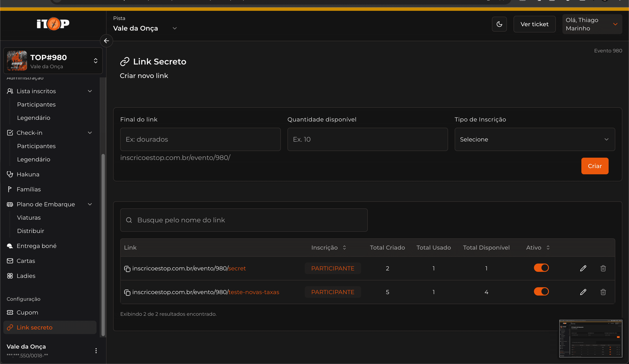Click the Cupom ticket icon
The image size is (629, 364).
click(10, 312)
